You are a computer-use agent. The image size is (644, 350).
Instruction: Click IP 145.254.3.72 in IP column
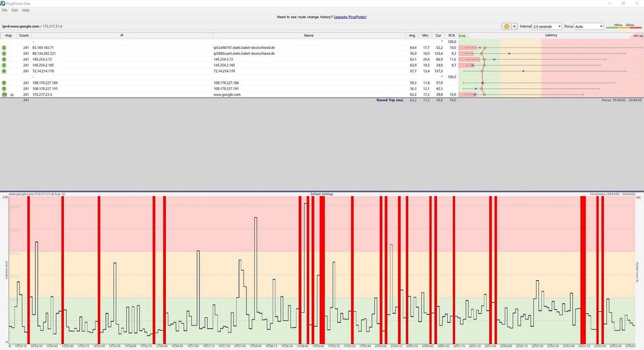coord(43,59)
